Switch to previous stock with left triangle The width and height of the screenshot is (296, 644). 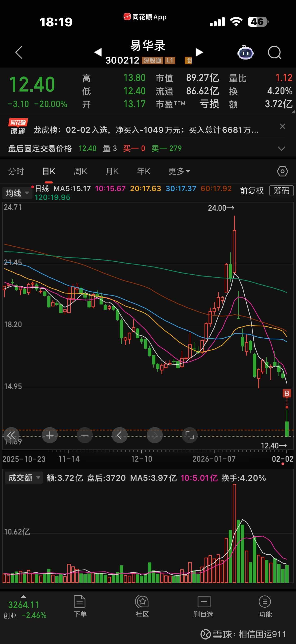[98, 52]
